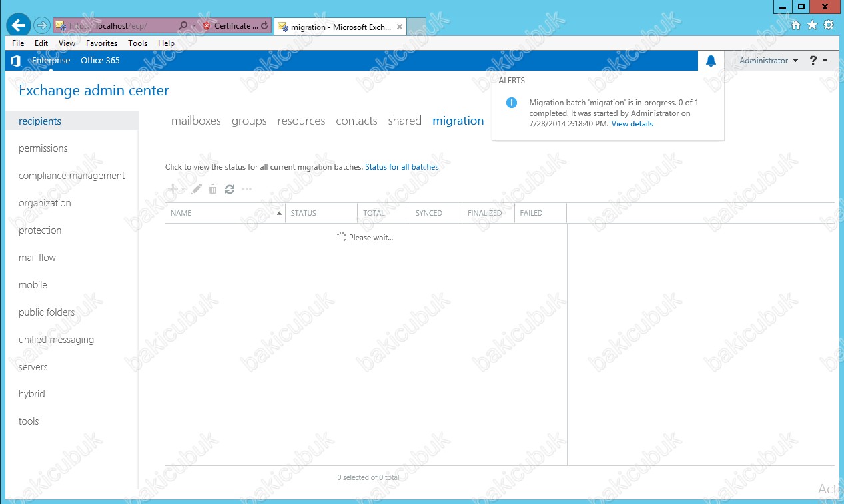Click the edit pencil icon
This screenshot has width=844, height=504.
(196, 189)
